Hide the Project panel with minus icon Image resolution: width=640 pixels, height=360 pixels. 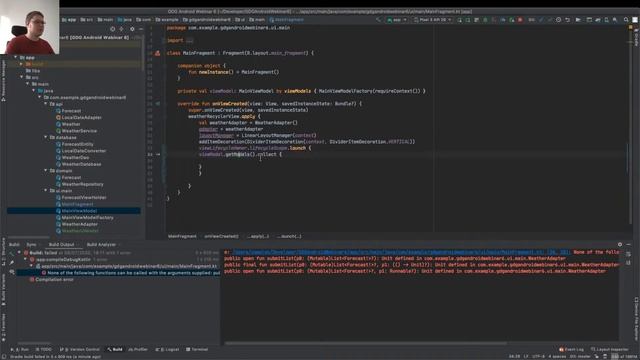(141, 29)
